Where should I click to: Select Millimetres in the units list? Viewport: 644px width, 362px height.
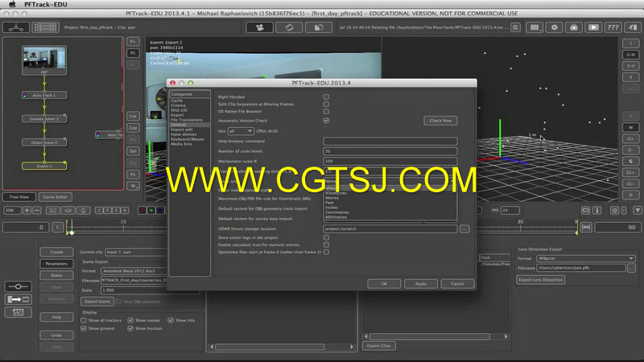pos(336,217)
